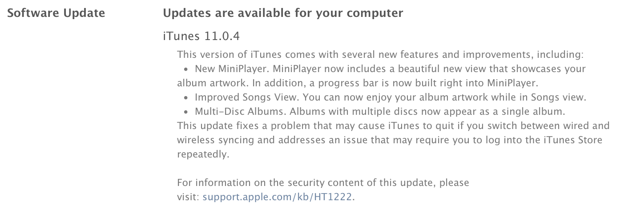Viewport: 644px width, 210px height.
Task: Select the iTunes 11.0.4 update title
Action: click(201, 36)
